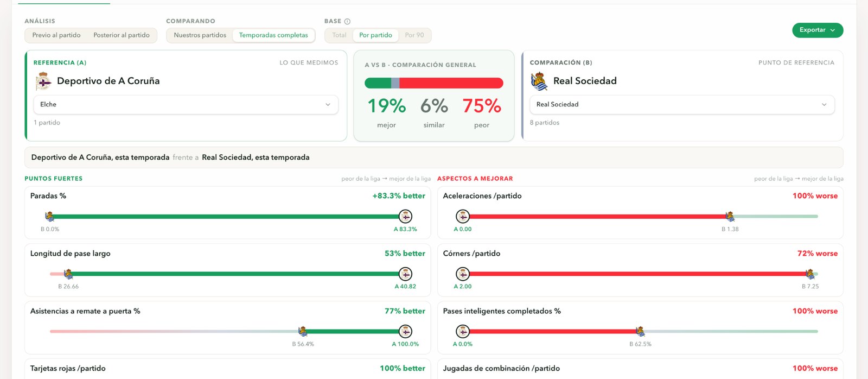Click the Real Sociedad marker on Pases inteligentes bar
The width and height of the screenshot is (868, 379).
tap(640, 331)
